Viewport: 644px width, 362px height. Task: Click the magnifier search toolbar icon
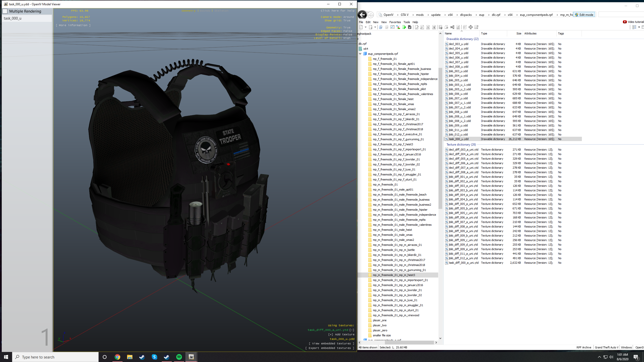click(x=381, y=27)
